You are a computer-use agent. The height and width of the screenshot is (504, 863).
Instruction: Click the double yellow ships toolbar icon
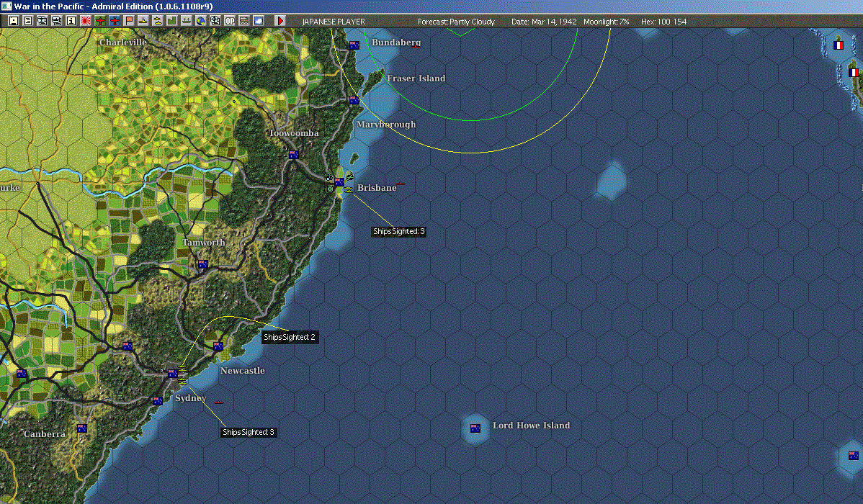point(158,21)
